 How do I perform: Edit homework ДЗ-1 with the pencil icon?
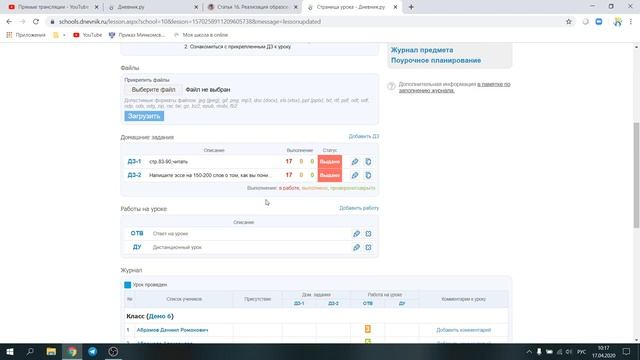point(355,162)
